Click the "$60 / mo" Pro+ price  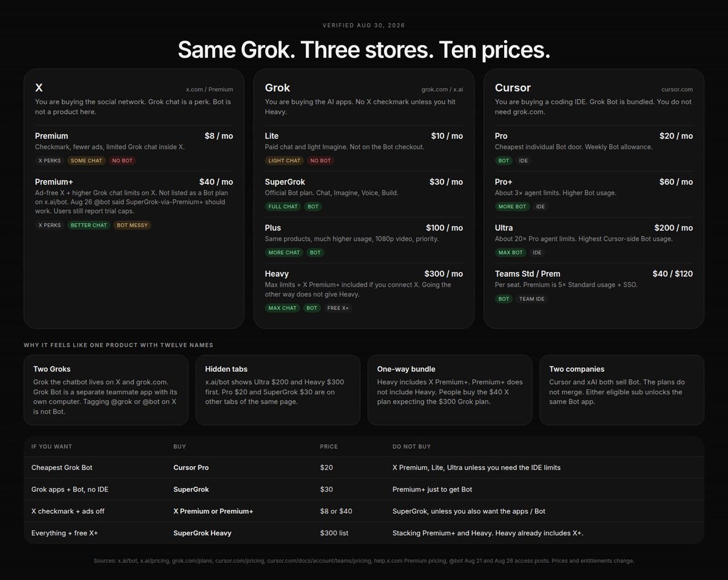676,182
